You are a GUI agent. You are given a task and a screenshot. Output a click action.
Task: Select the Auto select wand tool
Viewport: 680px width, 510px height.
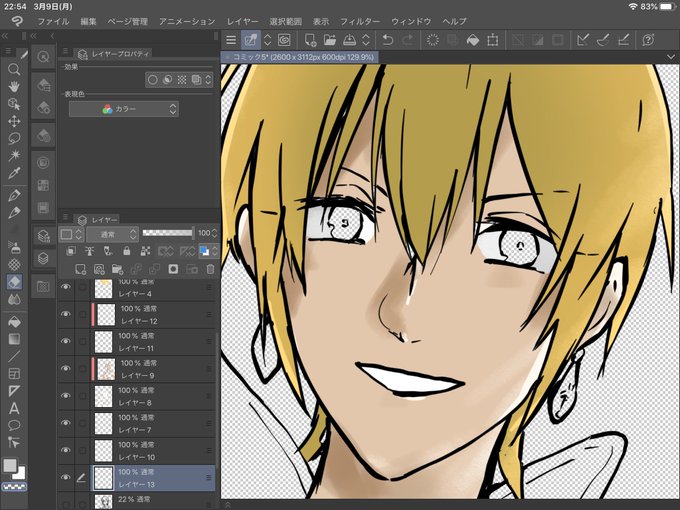click(x=14, y=155)
